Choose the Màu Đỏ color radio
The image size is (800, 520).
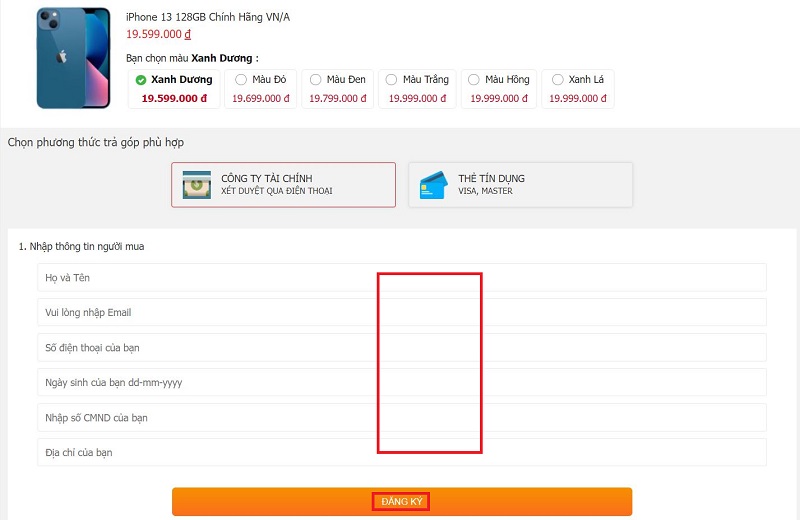point(241,80)
